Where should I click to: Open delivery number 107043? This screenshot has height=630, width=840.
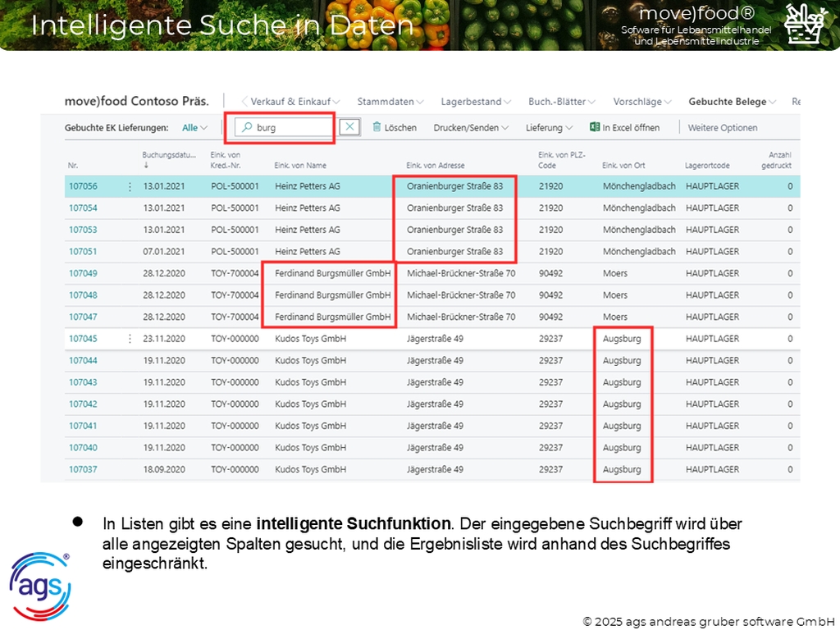tap(83, 382)
